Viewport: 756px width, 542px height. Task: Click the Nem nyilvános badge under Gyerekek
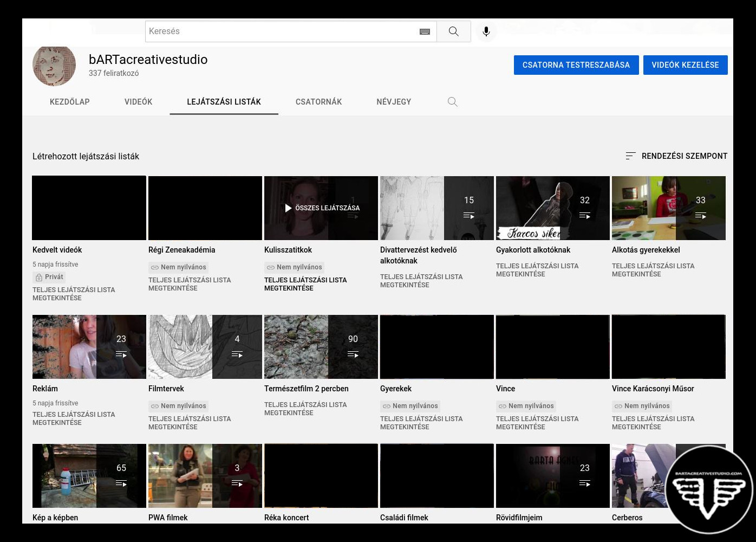point(410,406)
